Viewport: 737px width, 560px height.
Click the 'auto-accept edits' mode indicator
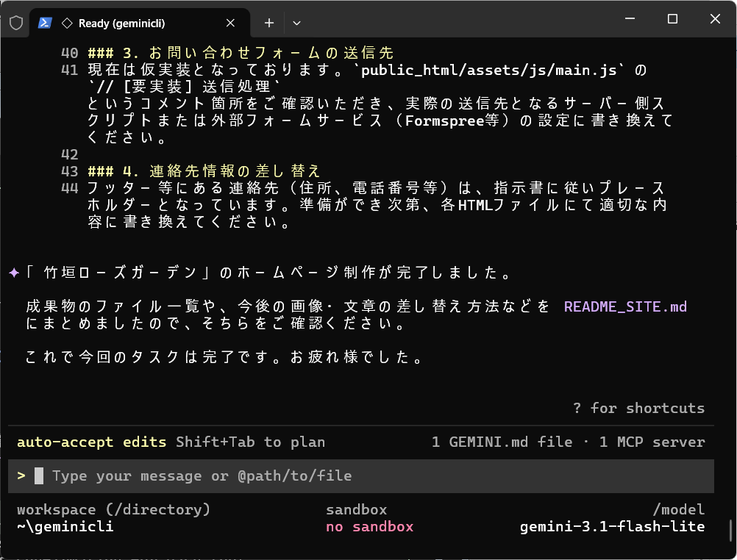pyautogui.click(x=92, y=442)
